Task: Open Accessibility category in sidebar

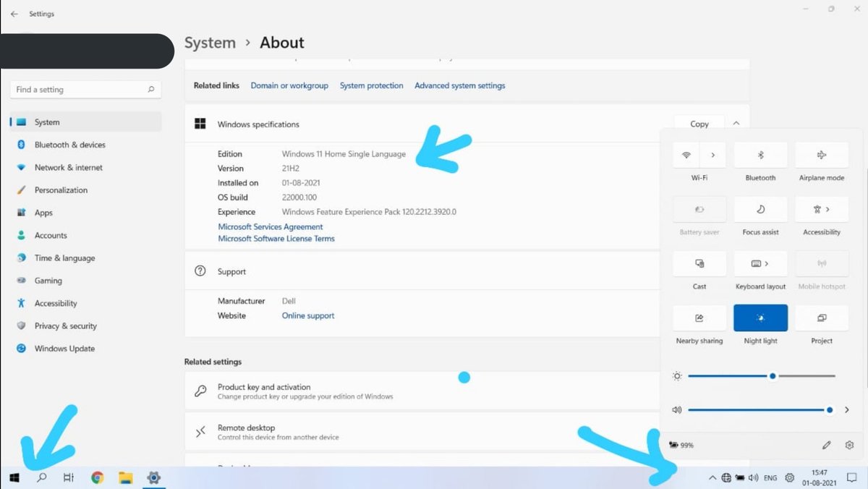Action: [86, 303]
